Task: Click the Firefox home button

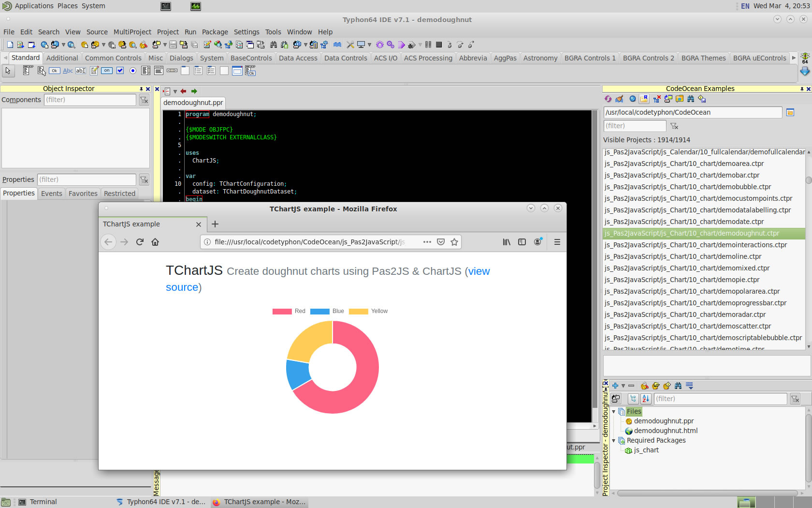Action: point(155,242)
